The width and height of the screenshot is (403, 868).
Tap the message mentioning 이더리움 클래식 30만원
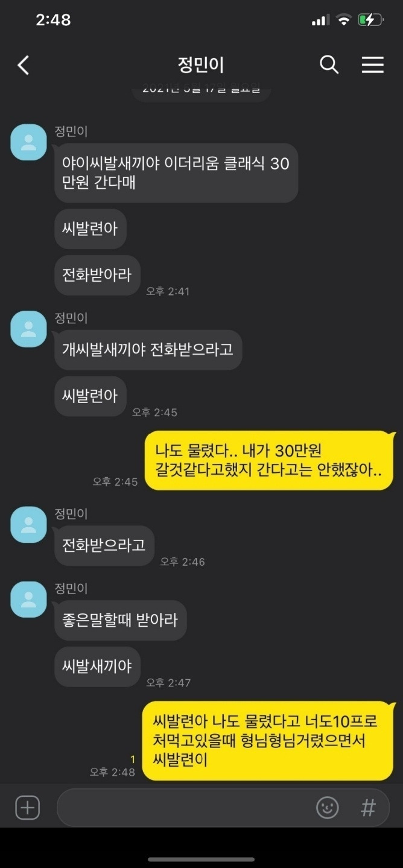coord(176,173)
